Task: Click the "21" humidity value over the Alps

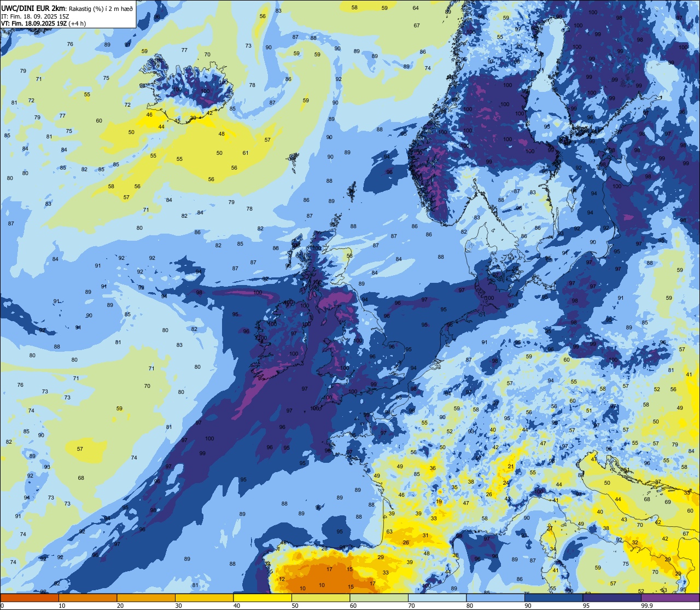Action: click(511, 467)
